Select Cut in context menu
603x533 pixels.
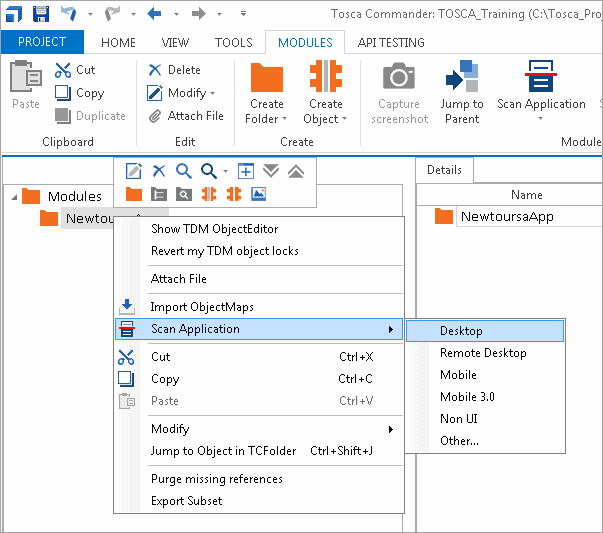tap(259, 357)
